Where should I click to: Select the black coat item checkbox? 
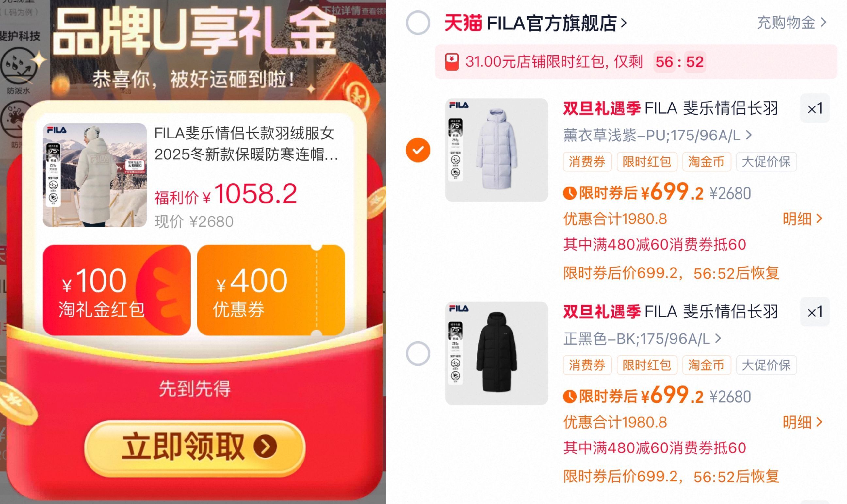point(418,353)
